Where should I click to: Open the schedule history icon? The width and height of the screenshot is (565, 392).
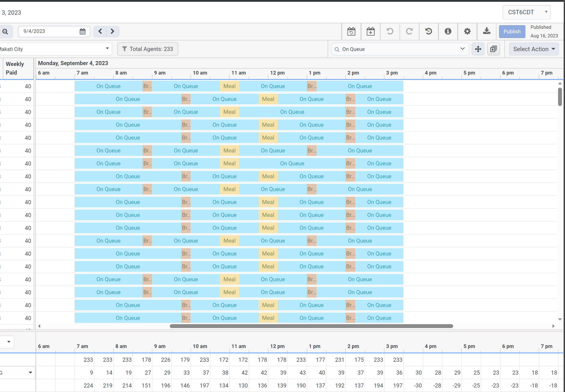(x=428, y=32)
